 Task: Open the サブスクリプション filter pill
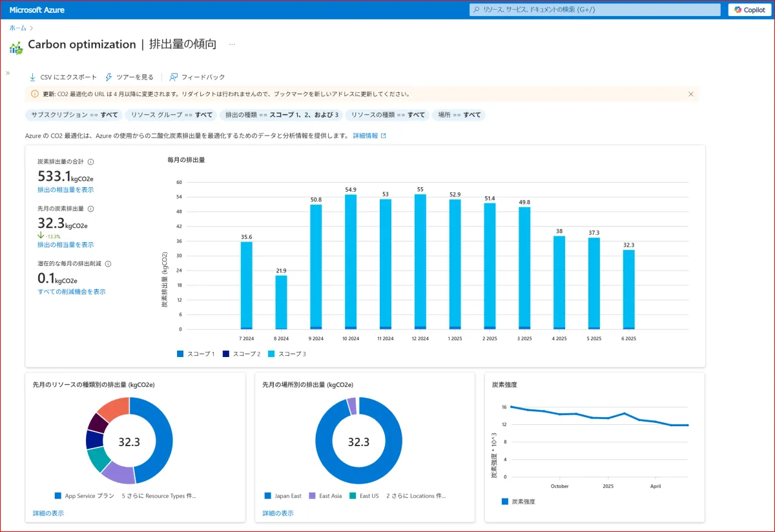(74, 115)
